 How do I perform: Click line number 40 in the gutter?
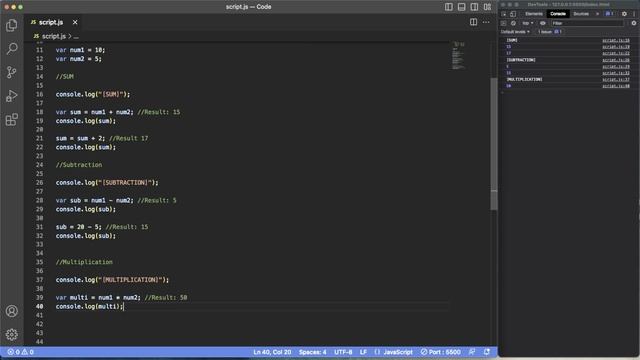pyautogui.click(x=39, y=307)
